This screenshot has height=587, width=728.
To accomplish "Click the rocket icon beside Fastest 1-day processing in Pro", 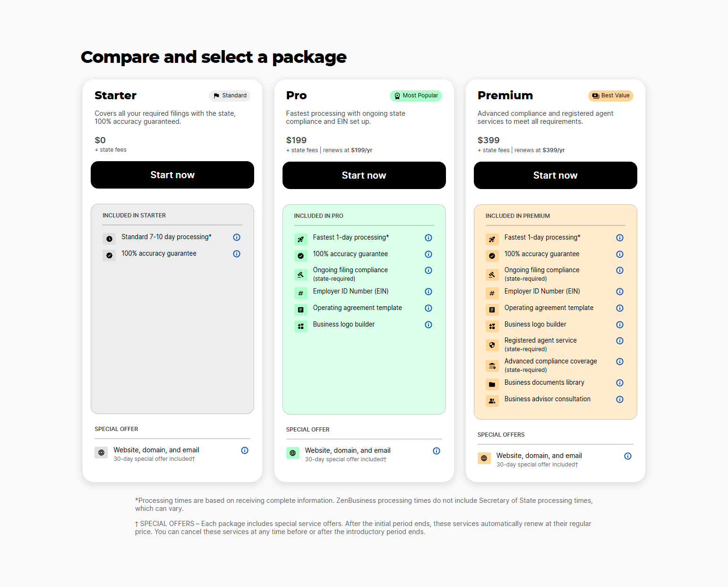I will (x=301, y=239).
